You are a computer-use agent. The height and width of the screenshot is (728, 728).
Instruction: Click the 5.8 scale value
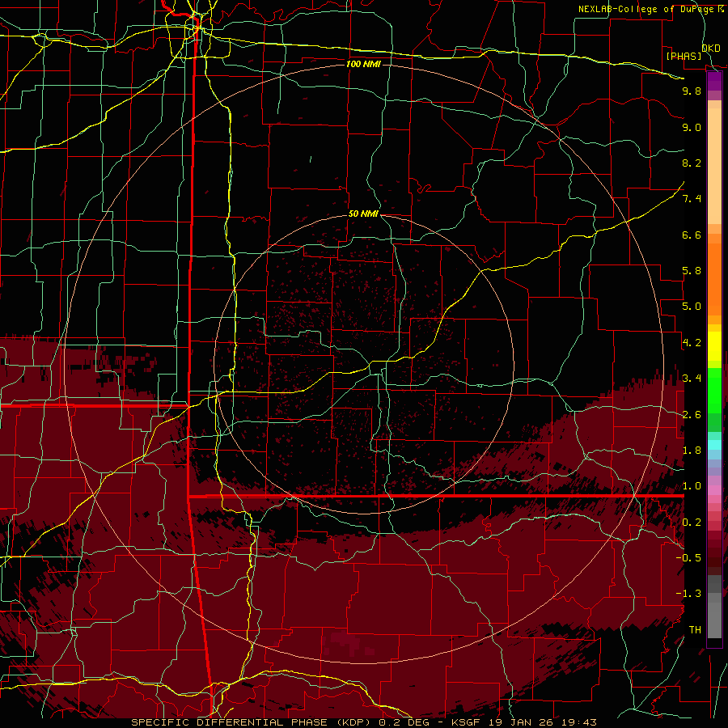click(x=692, y=271)
